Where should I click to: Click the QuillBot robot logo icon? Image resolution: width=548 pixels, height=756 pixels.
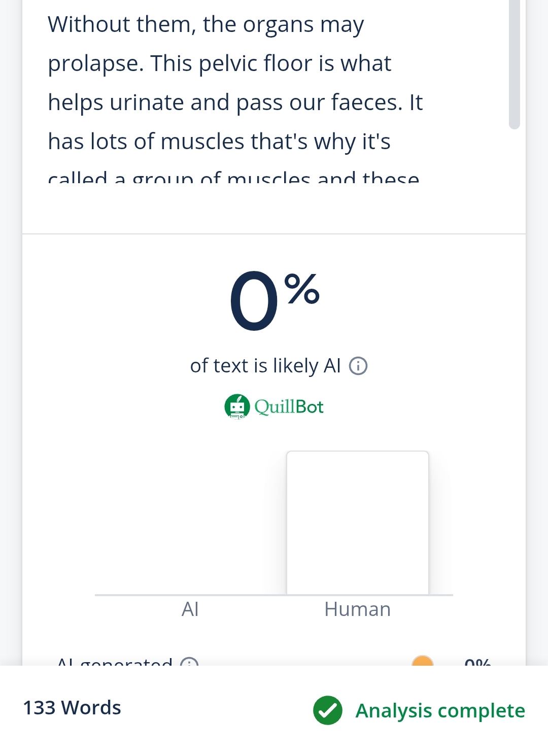[x=237, y=407]
